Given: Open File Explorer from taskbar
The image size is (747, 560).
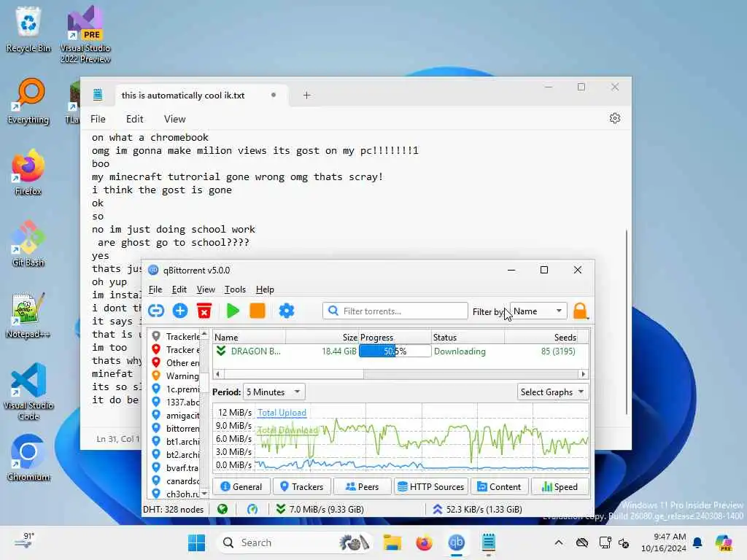Looking at the screenshot, I should pos(392,542).
